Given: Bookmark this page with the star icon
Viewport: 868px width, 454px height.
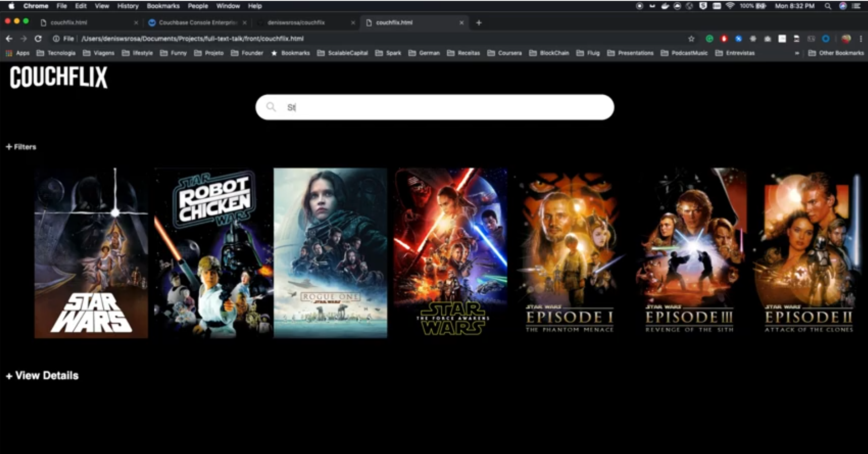Looking at the screenshot, I should [692, 39].
